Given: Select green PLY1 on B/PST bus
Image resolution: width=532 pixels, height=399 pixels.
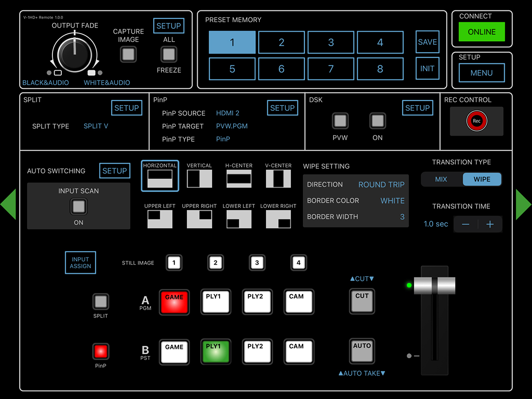Looking at the screenshot, I should 215,352.
